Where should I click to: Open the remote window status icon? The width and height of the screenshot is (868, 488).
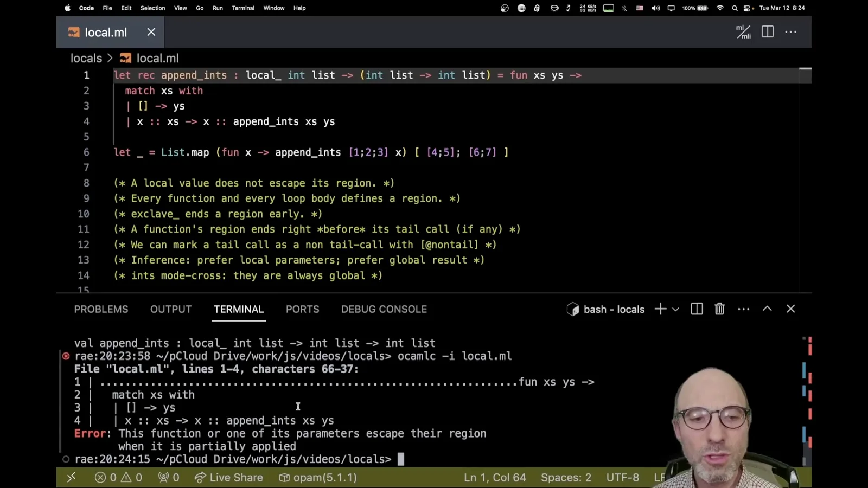tap(71, 477)
